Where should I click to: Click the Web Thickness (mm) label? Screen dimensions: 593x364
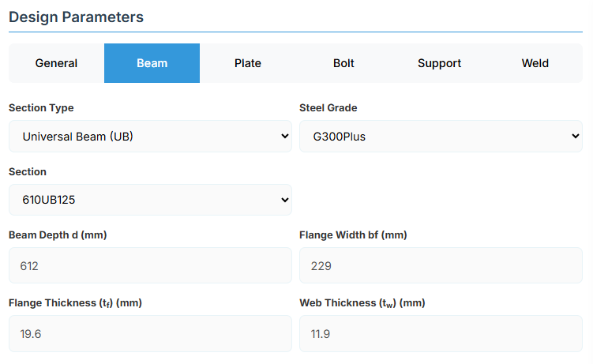click(x=362, y=303)
